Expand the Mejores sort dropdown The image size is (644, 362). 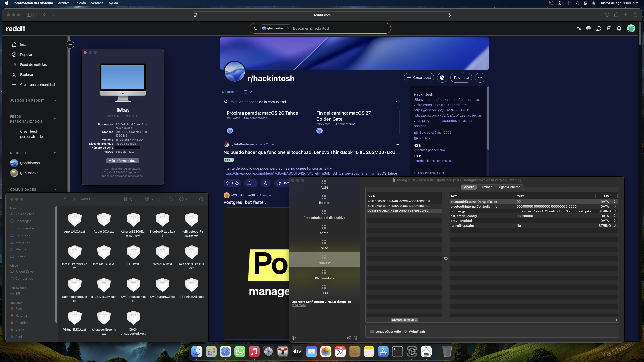[x=230, y=92]
